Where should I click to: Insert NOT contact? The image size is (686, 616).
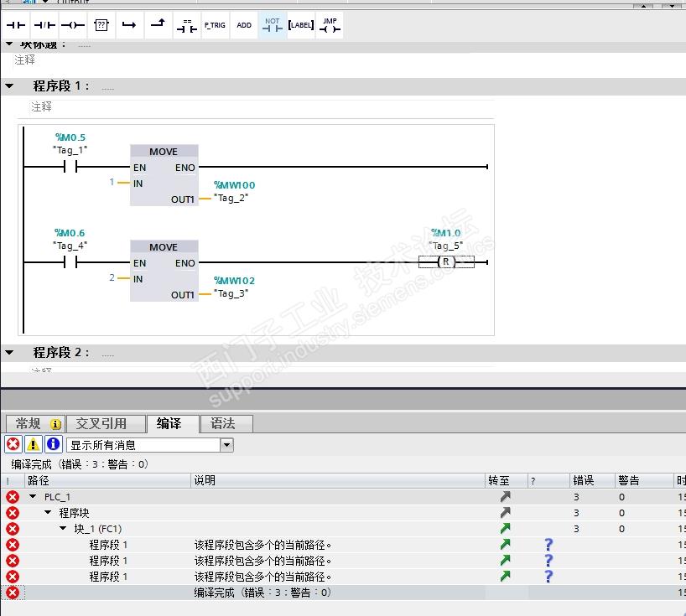(272, 25)
